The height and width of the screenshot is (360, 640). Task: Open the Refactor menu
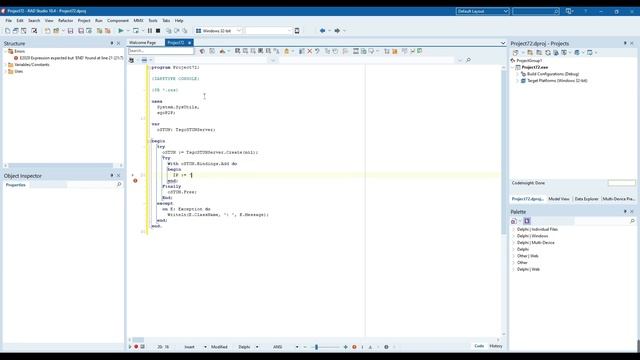click(x=65, y=20)
